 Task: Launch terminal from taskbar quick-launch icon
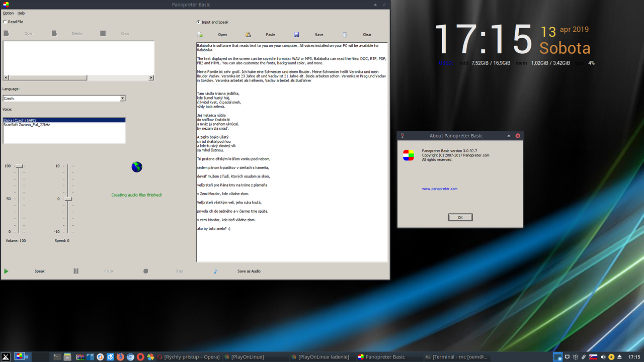click(57, 357)
